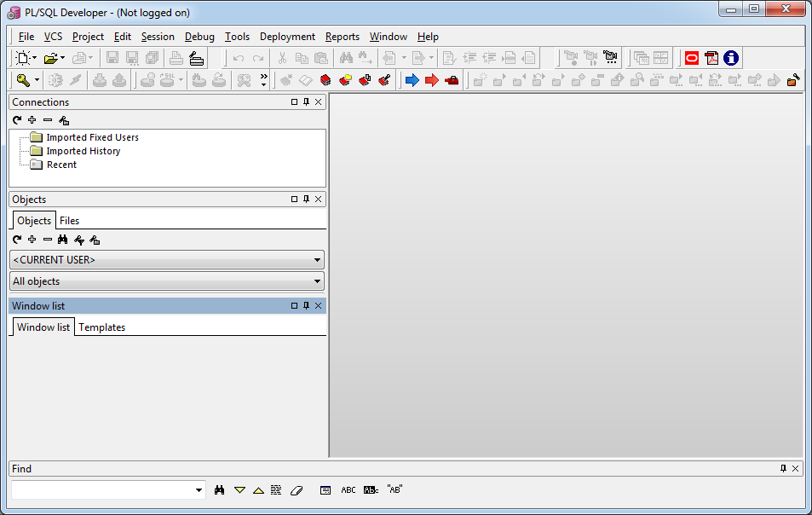Select the Imported Fixed Users folder
The image size is (812, 515).
pyautogui.click(x=92, y=137)
